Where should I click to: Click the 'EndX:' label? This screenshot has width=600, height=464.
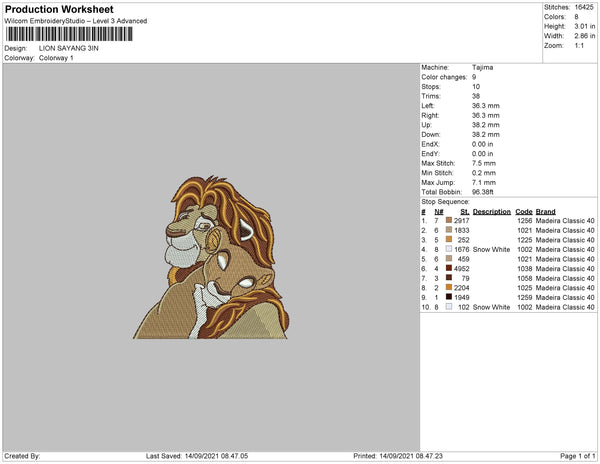[x=430, y=144]
